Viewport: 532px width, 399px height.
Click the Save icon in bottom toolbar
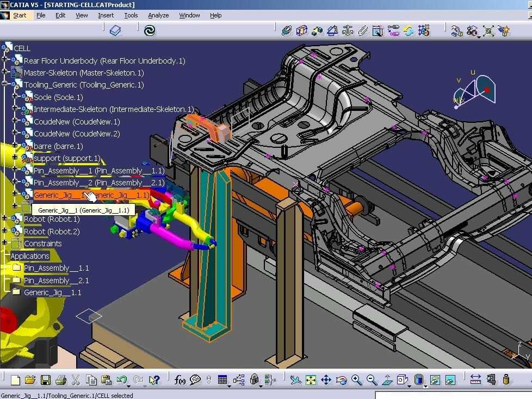coord(46,380)
